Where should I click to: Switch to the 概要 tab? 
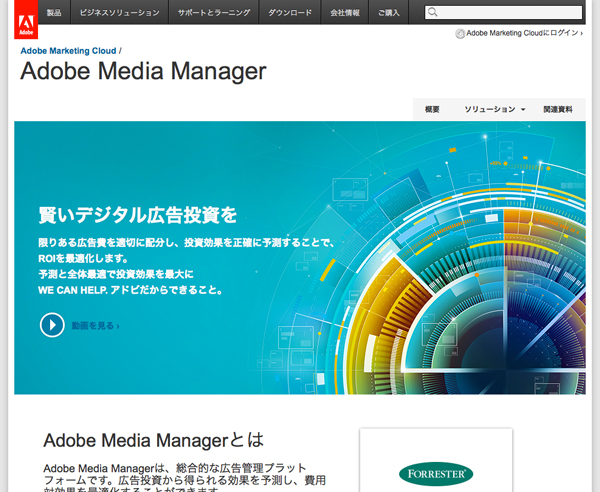pos(432,108)
